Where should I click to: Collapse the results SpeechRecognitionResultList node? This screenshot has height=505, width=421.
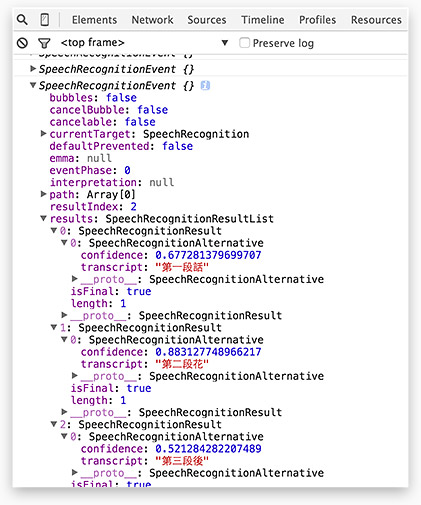pyautogui.click(x=43, y=218)
